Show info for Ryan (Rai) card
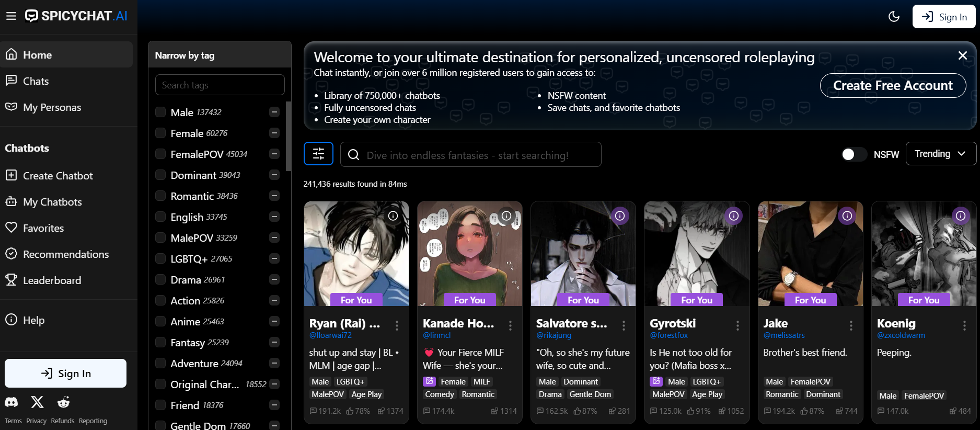Screen dimensions: 980x430 393,216
